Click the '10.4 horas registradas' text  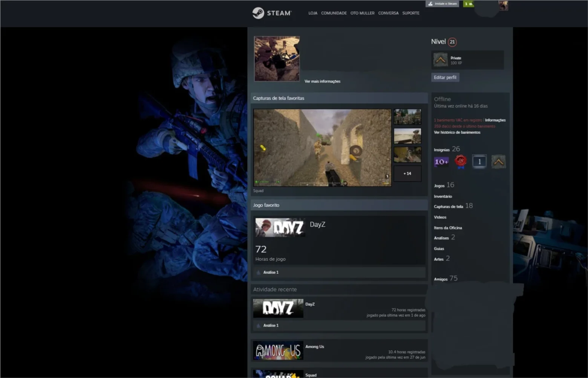407,352
